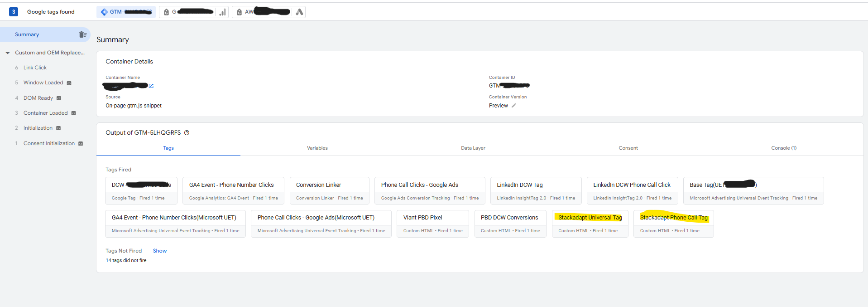Open the Stackadapt Phone Call Tag card
Screen dimensions: 868x307
674,224
